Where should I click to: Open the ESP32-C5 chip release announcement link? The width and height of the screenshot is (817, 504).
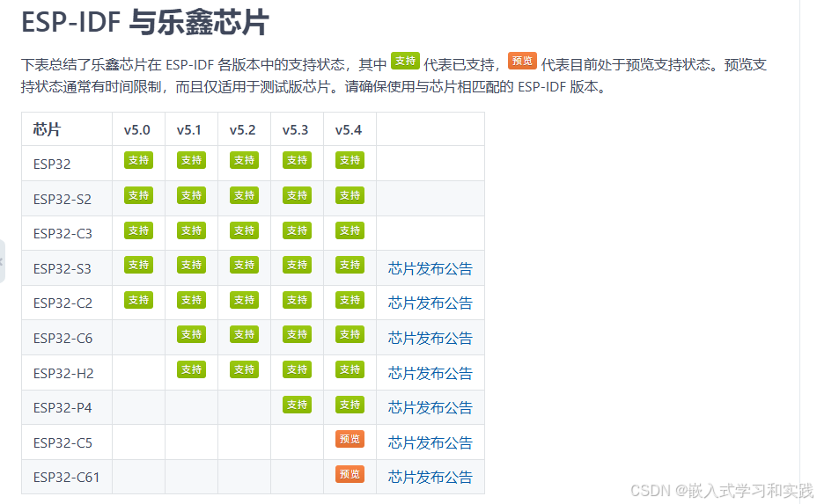pyautogui.click(x=430, y=443)
